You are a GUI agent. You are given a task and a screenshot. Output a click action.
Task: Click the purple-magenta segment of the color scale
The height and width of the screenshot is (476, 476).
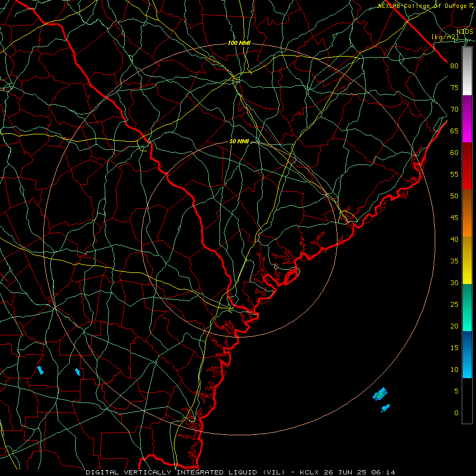[x=467, y=118]
